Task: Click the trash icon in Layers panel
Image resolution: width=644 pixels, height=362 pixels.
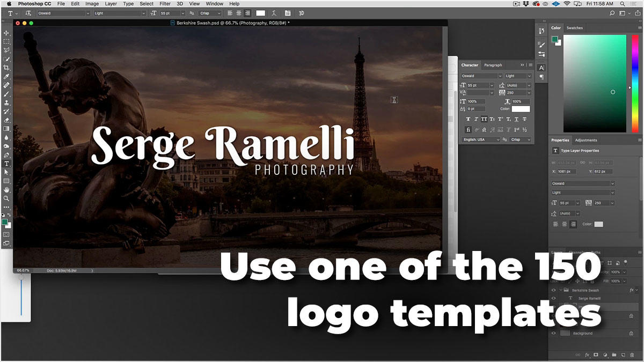Action: 631,354
